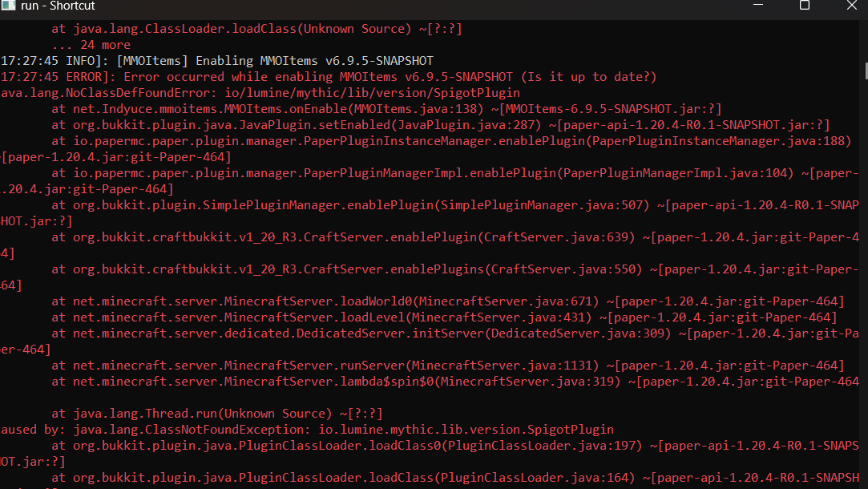This screenshot has height=489, width=868.
Task: Click the ClassLoader.loadClass(Unknown Source) top line
Action: pyautogui.click(x=256, y=30)
